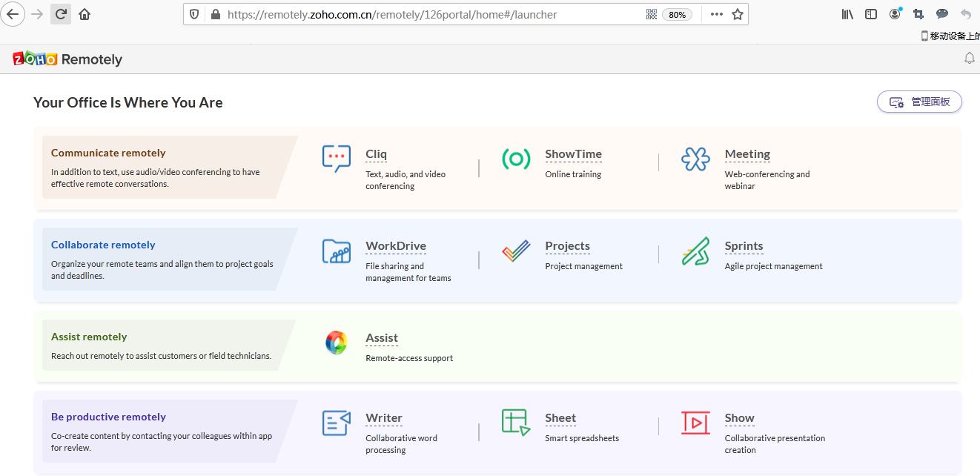Launch Meeting via its blue icon
Screen dimensions: 980x476
tap(695, 159)
